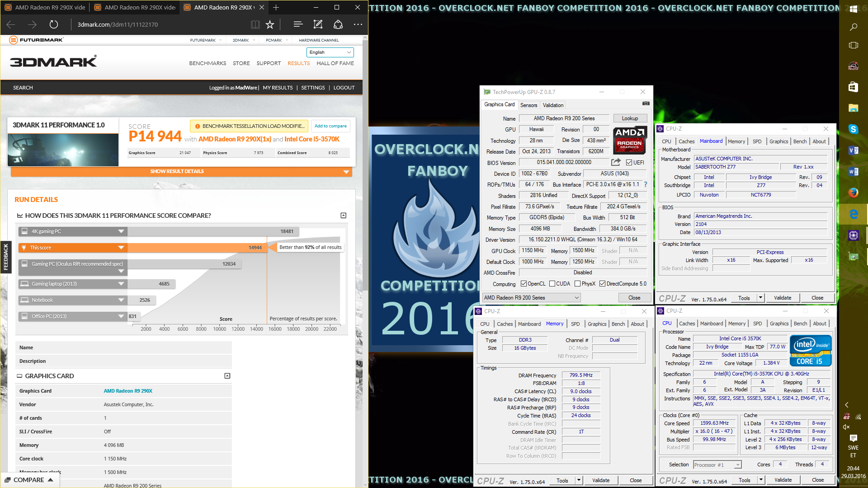Click the GPU-Z screenshot camera icon
The image size is (868, 488).
click(x=646, y=104)
